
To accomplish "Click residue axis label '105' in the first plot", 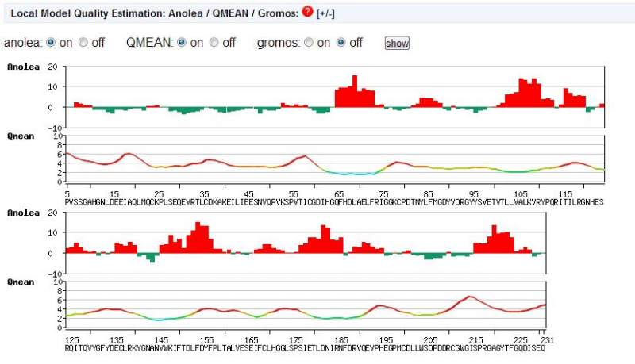I will pyautogui.click(x=521, y=194).
